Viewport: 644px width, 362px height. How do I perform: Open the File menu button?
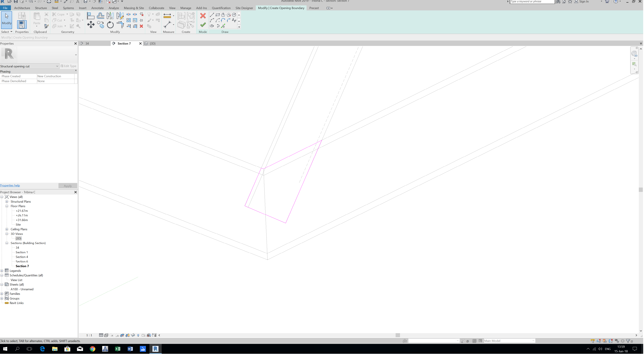[5, 8]
